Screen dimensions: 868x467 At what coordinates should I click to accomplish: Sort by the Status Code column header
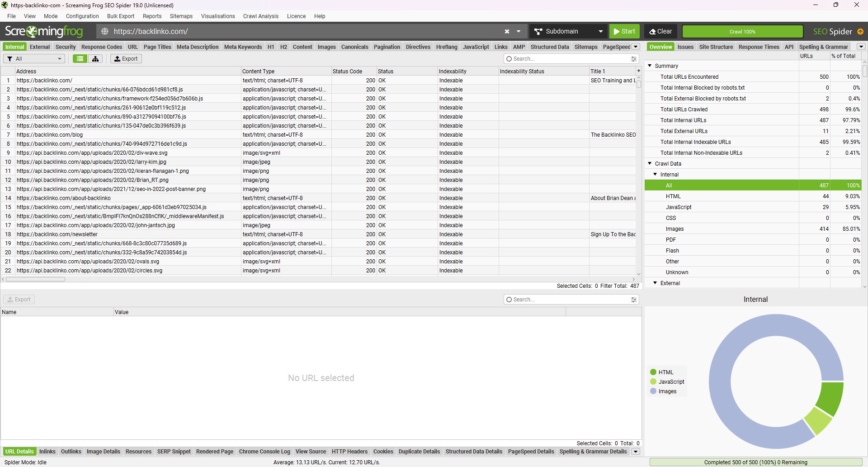[x=354, y=71]
